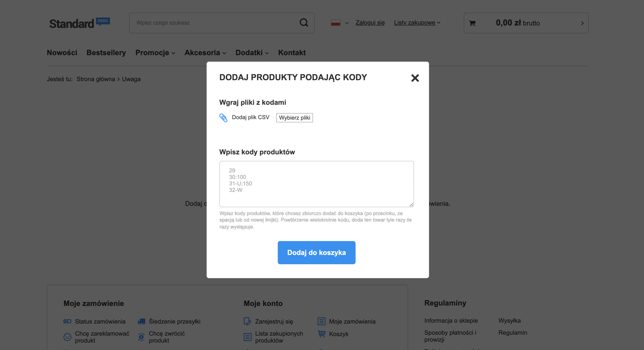Click the Dodaj do koszyka button

316,252
